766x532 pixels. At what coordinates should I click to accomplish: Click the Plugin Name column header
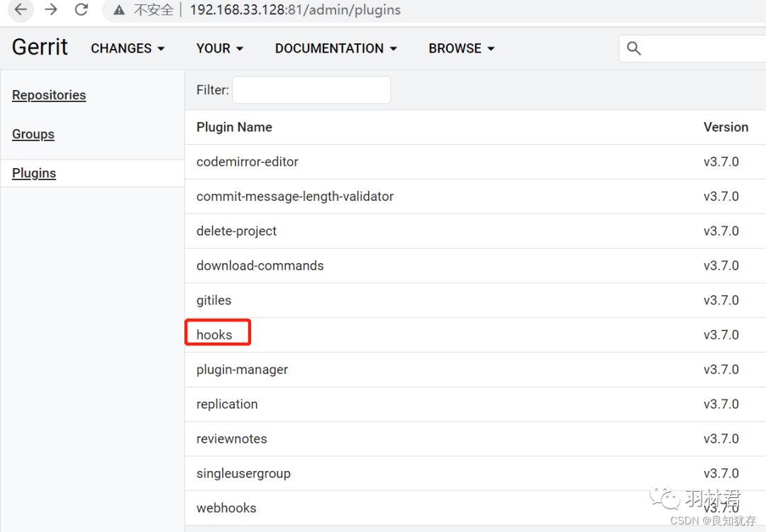click(234, 127)
